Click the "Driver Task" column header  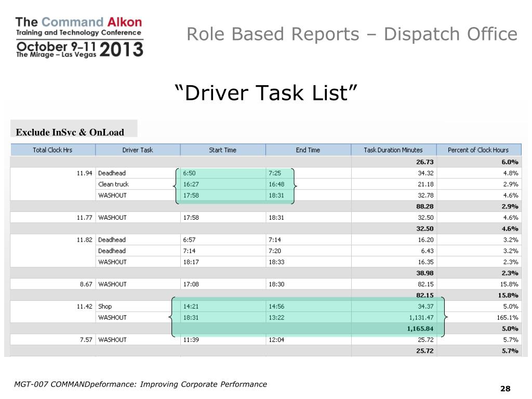tap(138, 150)
